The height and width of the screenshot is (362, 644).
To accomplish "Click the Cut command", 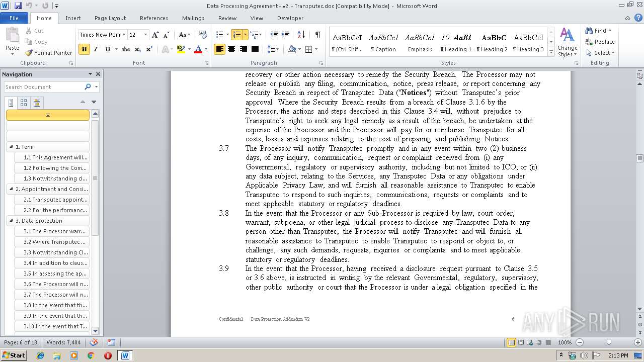I will point(34,31).
